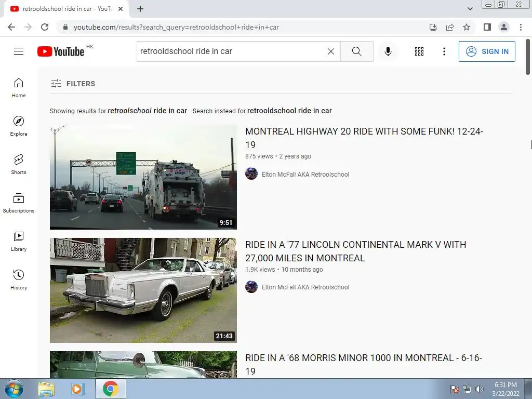Screen dimensions: 532x399
Task: Click the Chrome taskbar icon
Action: tap(110, 389)
